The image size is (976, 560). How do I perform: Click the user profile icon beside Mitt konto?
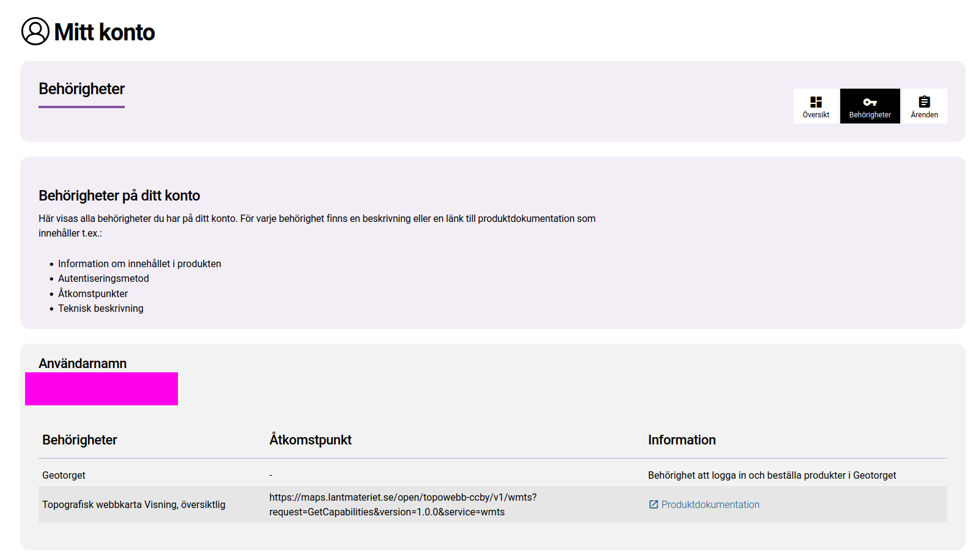click(x=35, y=31)
